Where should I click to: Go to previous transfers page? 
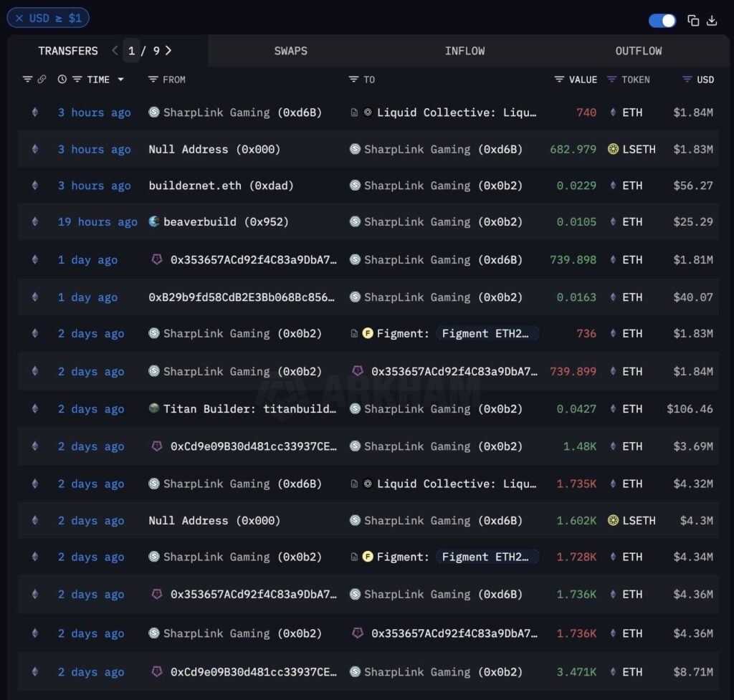click(x=115, y=51)
